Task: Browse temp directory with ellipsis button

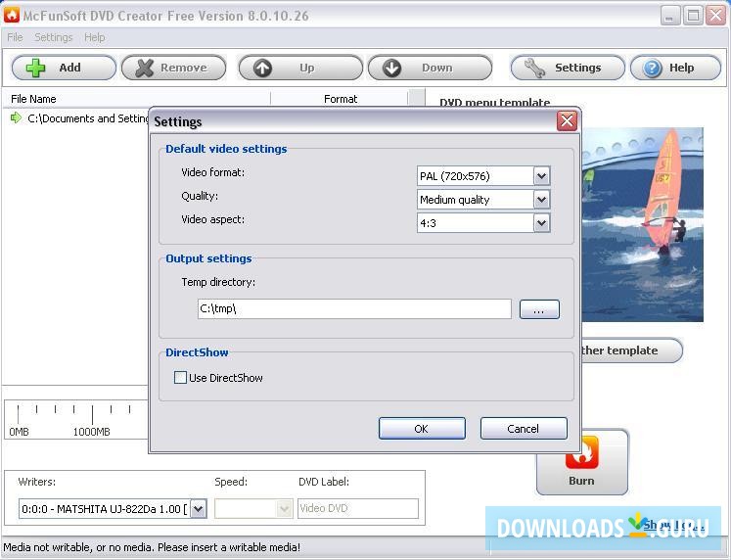Action: coord(539,309)
